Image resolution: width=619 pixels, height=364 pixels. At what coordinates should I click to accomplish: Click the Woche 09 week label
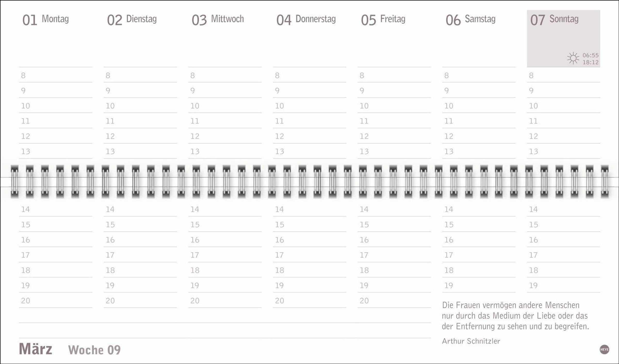tap(94, 350)
